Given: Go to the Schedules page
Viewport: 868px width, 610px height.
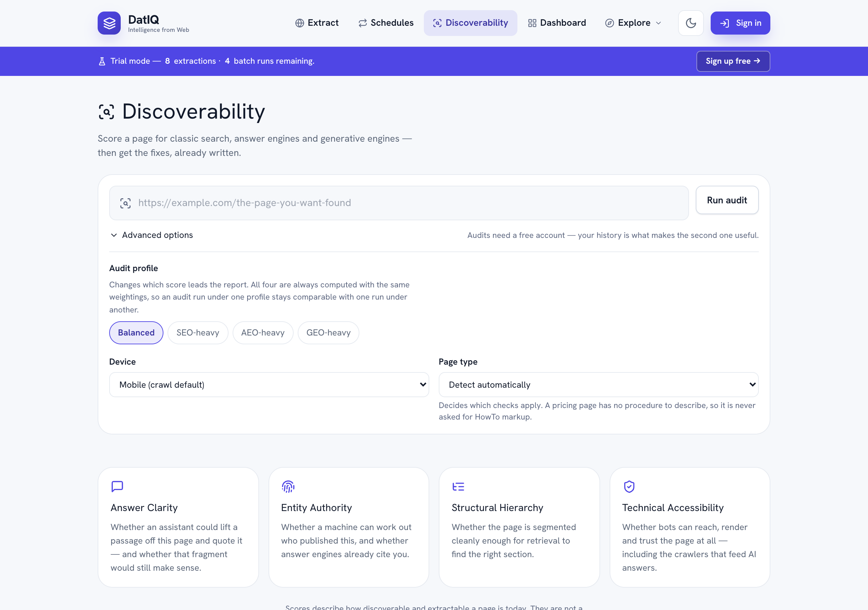Looking at the screenshot, I should pyautogui.click(x=386, y=23).
